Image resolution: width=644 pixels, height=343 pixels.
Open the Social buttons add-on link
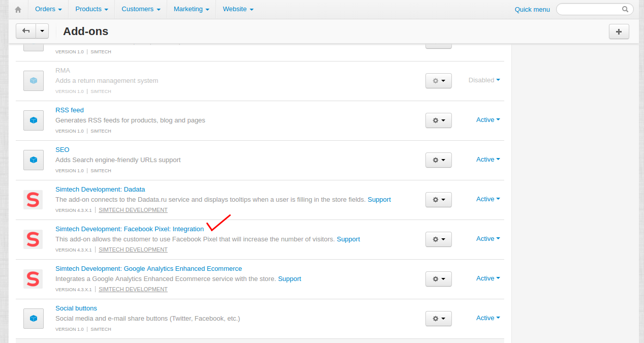76,308
